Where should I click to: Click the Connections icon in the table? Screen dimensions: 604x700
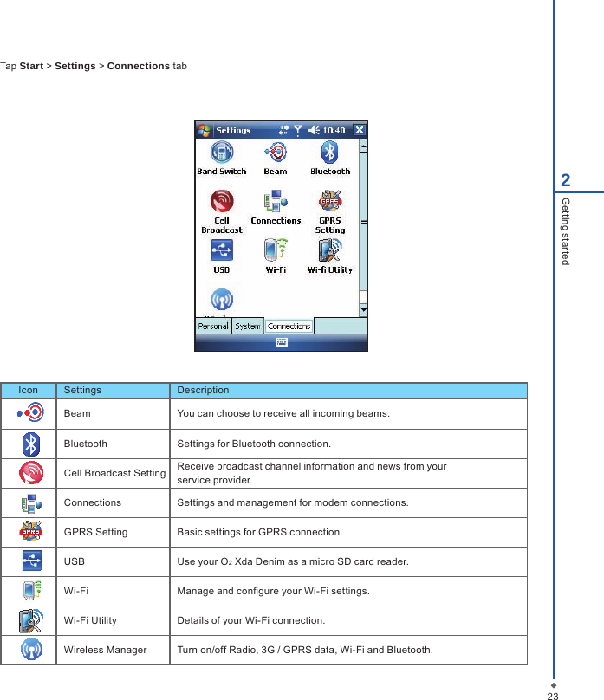(31, 503)
